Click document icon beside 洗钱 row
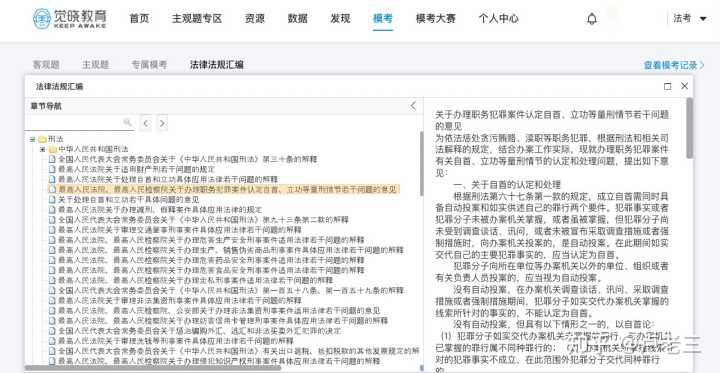Viewport: 720px width, 373px height. pyautogui.click(x=52, y=341)
